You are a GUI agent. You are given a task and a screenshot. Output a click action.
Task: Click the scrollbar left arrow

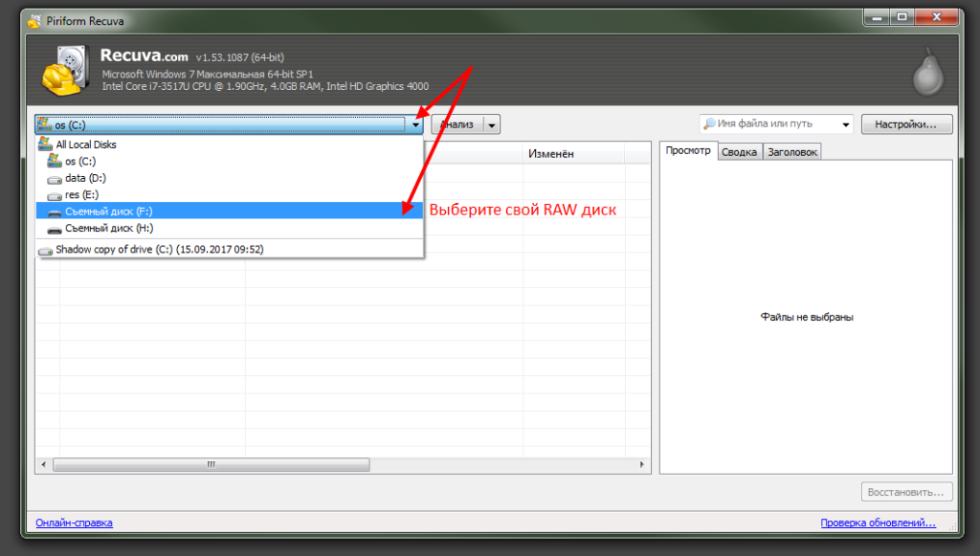pyautogui.click(x=43, y=464)
